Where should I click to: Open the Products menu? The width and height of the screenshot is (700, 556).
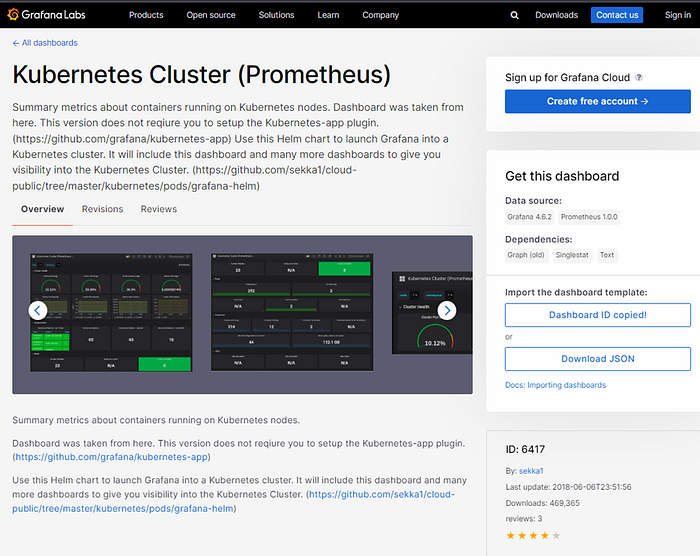pyautogui.click(x=146, y=15)
